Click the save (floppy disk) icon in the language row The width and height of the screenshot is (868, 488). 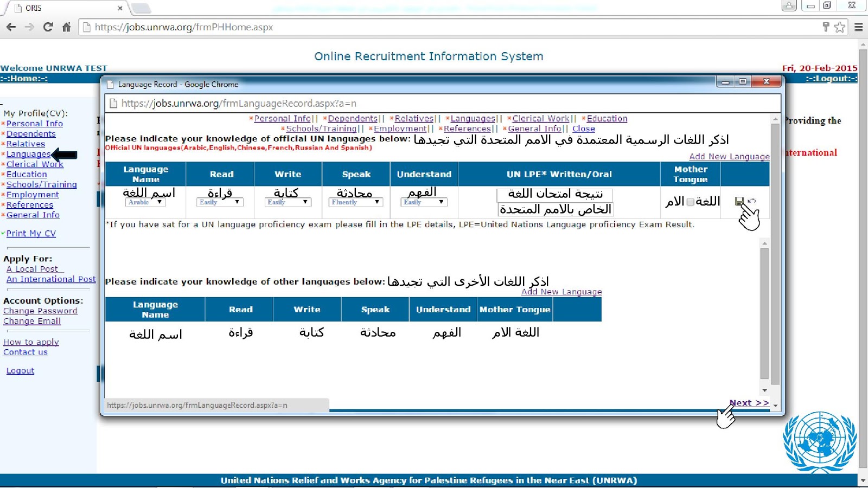click(x=739, y=201)
